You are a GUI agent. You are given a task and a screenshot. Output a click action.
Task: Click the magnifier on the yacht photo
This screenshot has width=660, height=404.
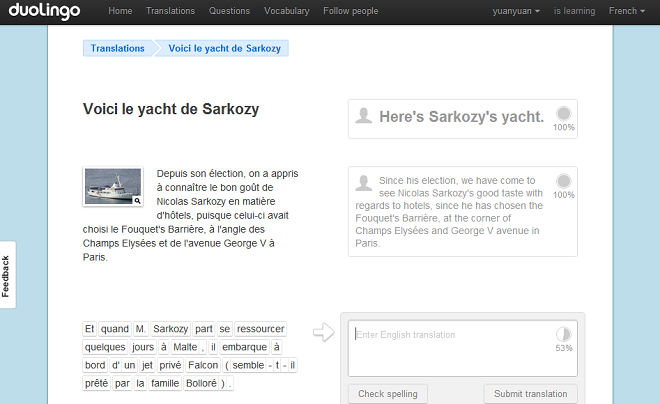tap(137, 201)
